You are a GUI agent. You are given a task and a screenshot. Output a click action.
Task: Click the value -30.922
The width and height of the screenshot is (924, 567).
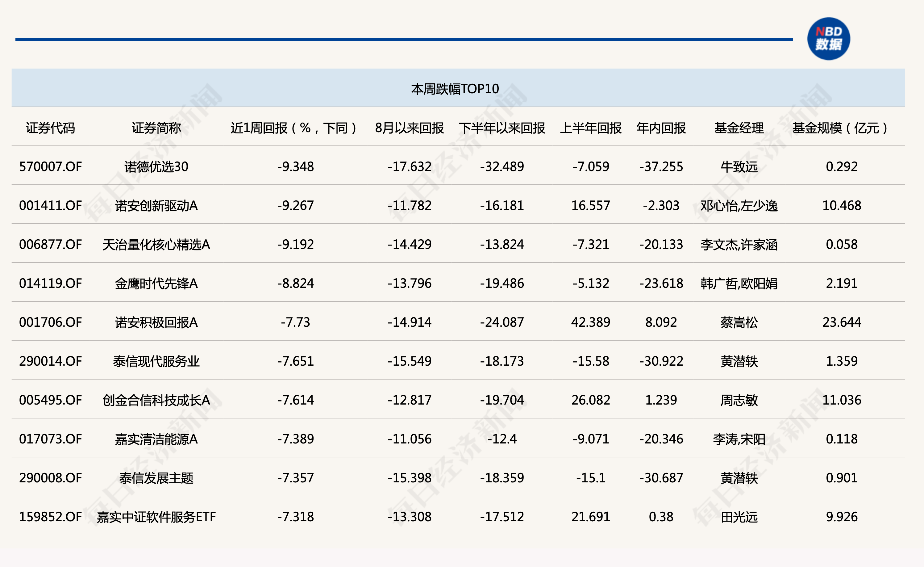(661, 361)
